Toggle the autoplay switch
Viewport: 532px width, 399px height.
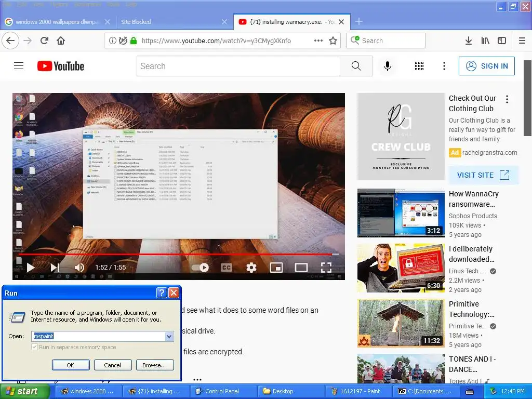[x=200, y=268]
